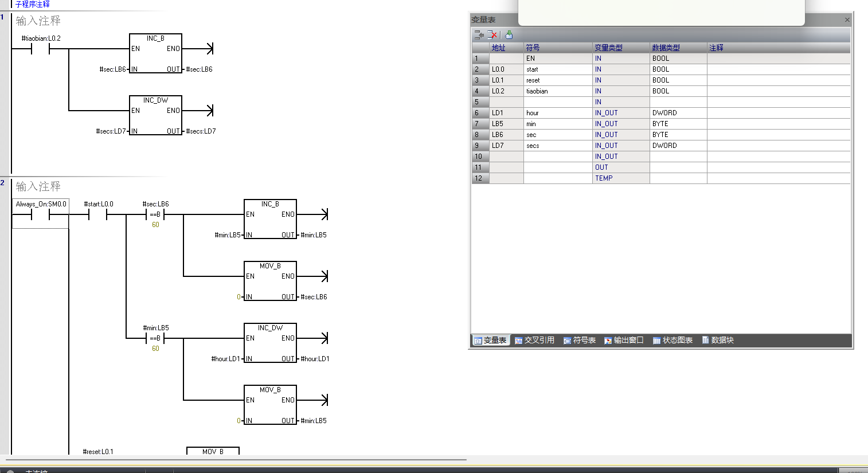This screenshot has height=473, width=868.
Task: Select the #start:L0.0 contact in network 2
Action: [98, 215]
